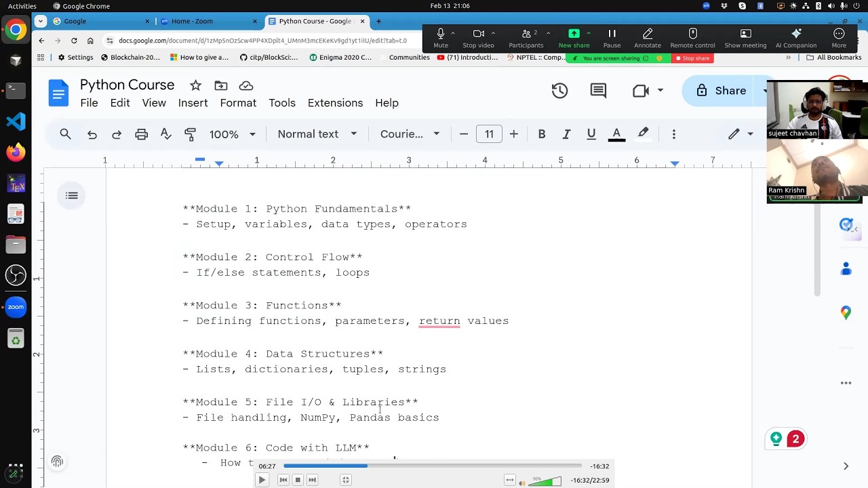Click the redo arrow in Docs toolbar
Screen dimensions: 868x488
[x=117, y=134]
